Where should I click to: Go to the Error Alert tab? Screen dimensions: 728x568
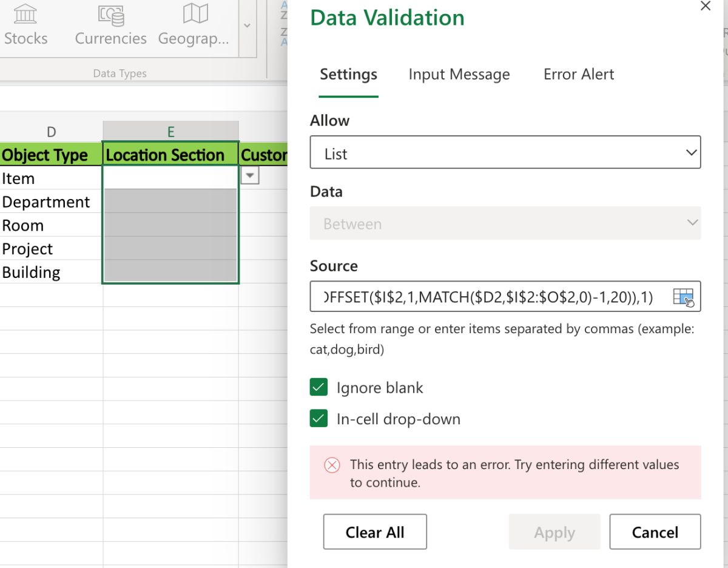tap(578, 75)
